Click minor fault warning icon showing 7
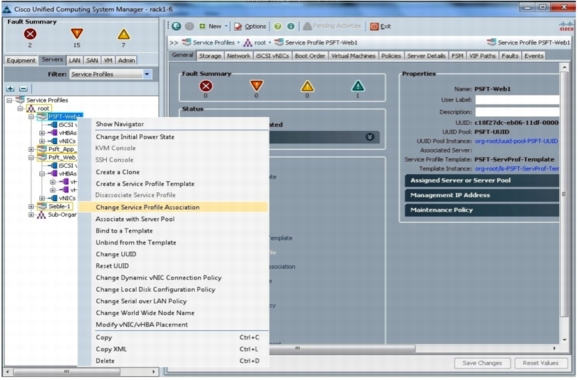The height and width of the screenshot is (380, 578). click(123, 34)
